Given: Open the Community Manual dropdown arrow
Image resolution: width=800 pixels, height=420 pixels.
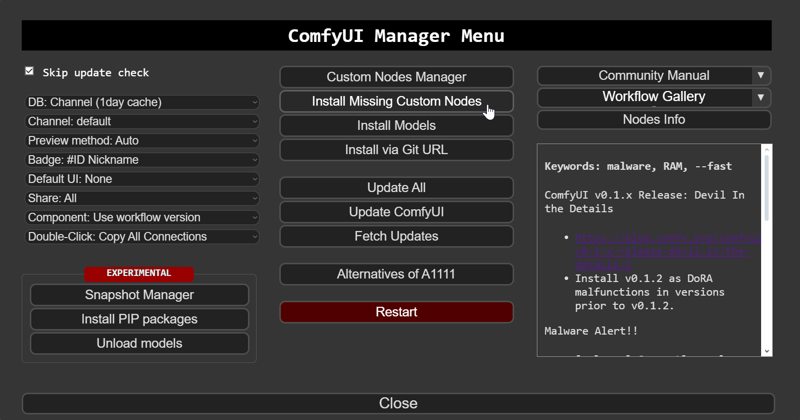Looking at the screenshot, I should 760,76.
